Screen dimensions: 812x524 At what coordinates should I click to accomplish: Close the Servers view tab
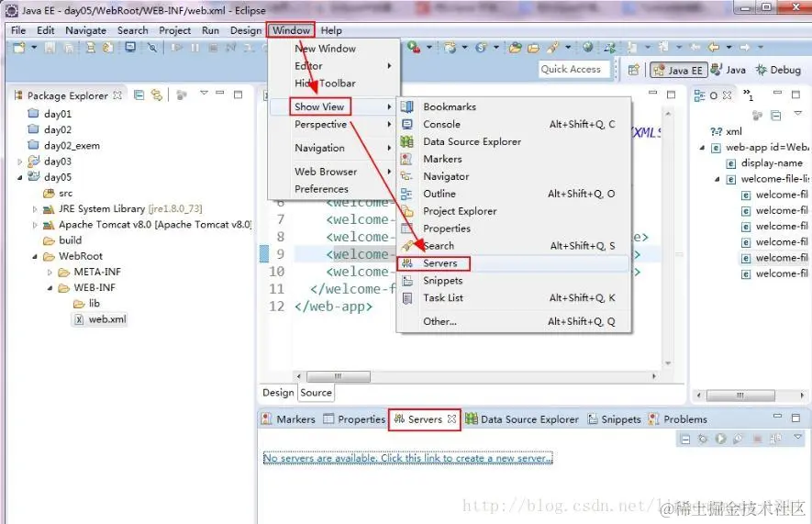[451, 418]
